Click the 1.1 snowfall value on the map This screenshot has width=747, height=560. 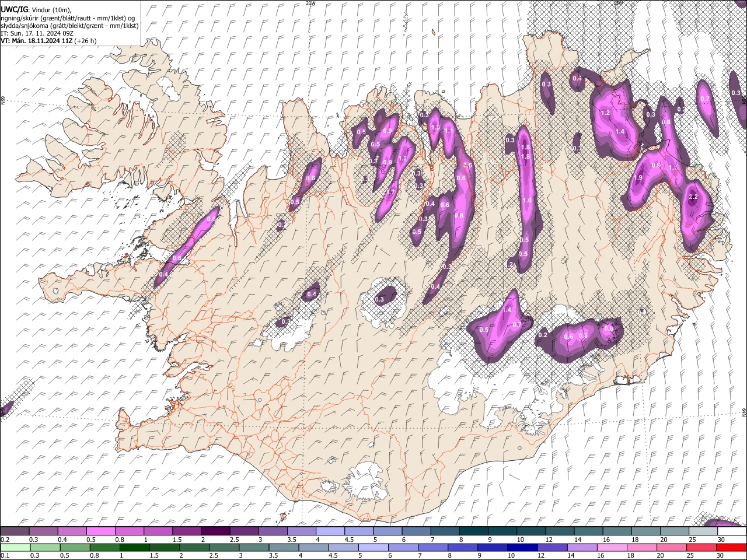449,132
